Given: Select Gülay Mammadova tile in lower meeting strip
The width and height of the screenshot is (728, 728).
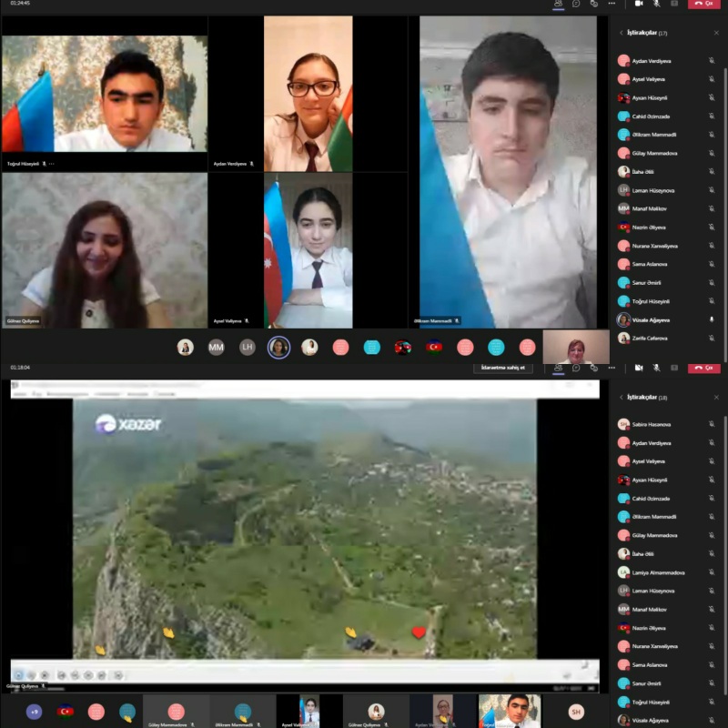Looking at the screenshot, I should tap(176, 711).
